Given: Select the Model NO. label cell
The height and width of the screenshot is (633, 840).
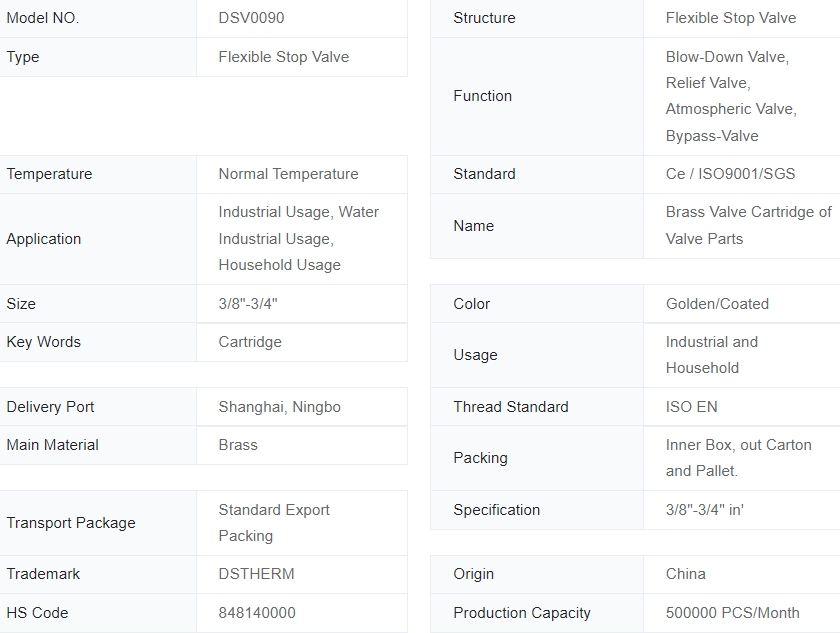Looking at the screenshot, I should click(x=43, y=18).
